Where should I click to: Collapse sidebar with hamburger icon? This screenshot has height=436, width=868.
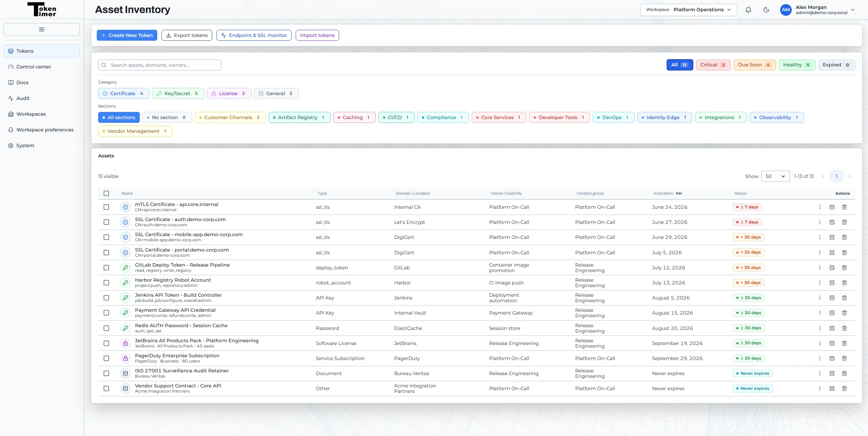(x=42, y=29)
